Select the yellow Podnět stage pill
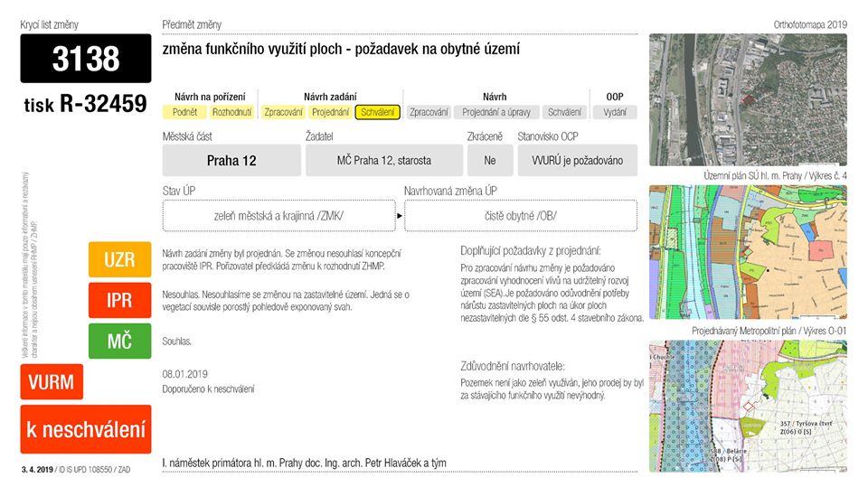The height and width of the screenshot is (487, 868). click(x=184, y=112)
